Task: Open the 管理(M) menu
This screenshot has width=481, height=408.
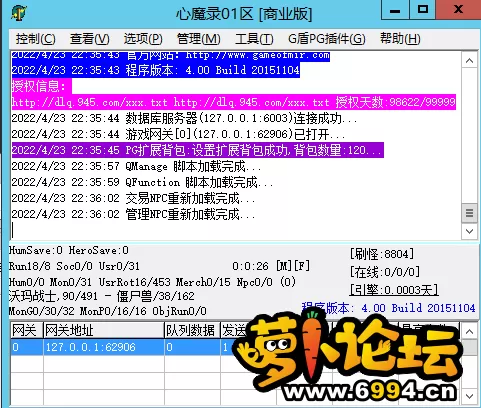Action: (x=199, y=39)
